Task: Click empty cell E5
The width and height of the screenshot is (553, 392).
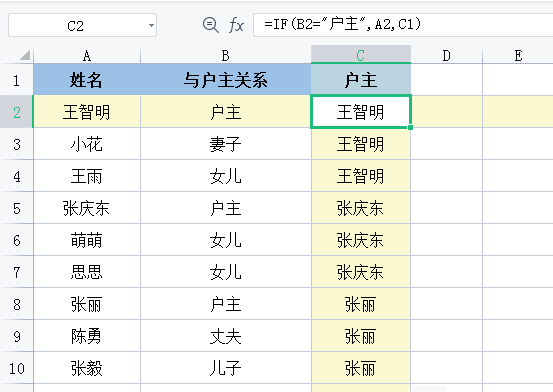Action: [x=518, y=208]
